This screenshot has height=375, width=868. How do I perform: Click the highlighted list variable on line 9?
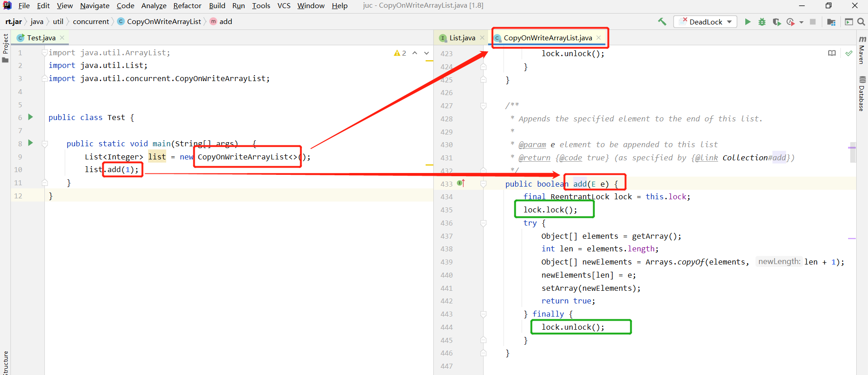(x=157, y=157)
